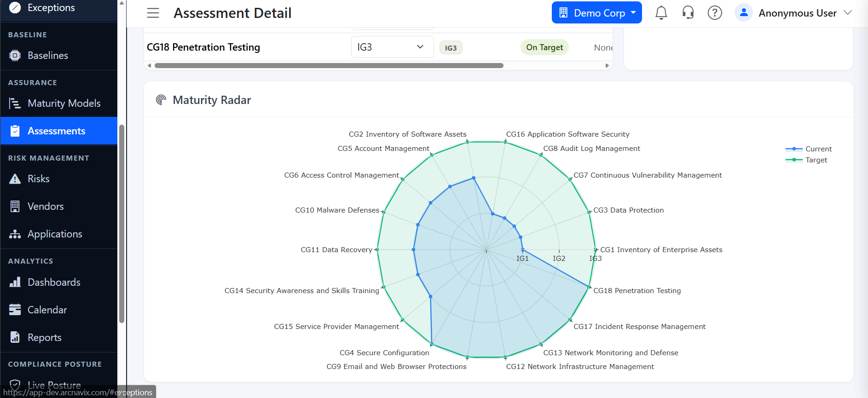This screenshot has width=868, height=398.
Task: Click the CG6 Access Control Management label
Action: 341,175
